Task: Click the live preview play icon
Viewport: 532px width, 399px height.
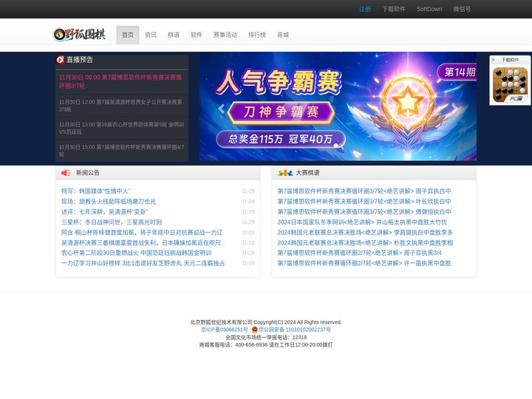Action: (x=60, y=60)
